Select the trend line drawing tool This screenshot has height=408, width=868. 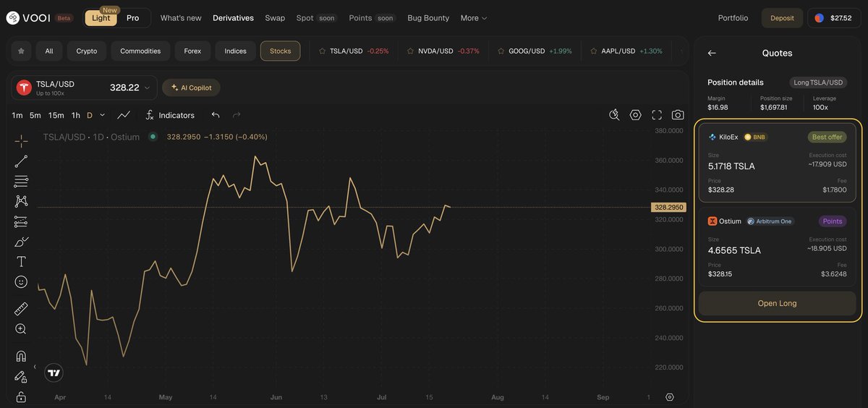(21, 161)
